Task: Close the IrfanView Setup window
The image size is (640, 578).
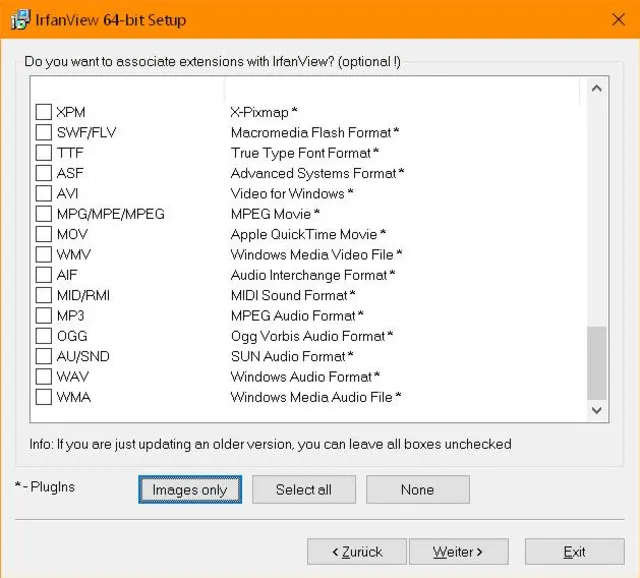Action: click(x=617, y=20)
